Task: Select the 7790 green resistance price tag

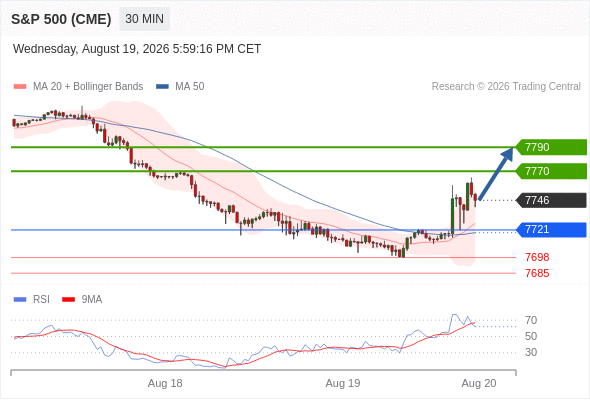Action: 551,147
